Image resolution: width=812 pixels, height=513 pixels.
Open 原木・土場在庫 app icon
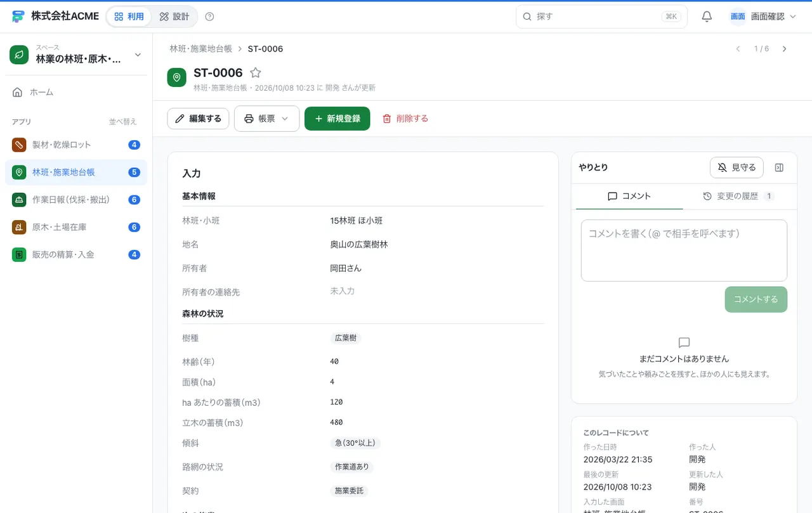[x=19, y=227]
